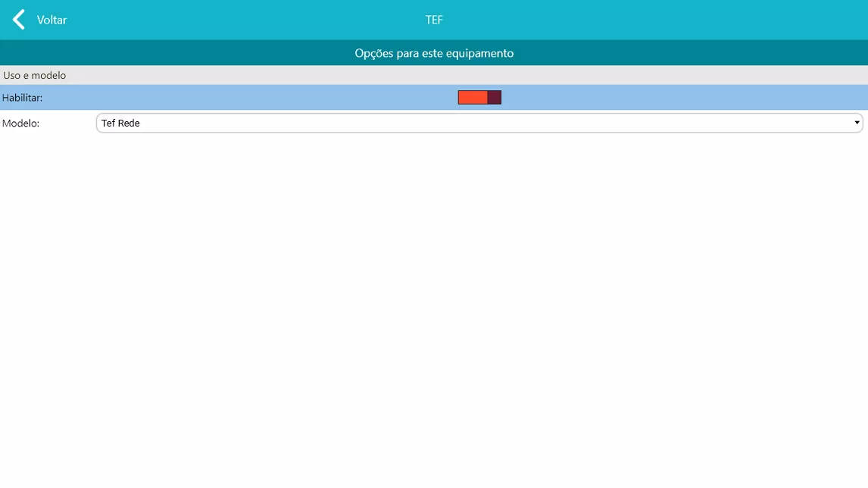Open the Modelo dropdown showing Tef Rede
This screenshot has height=488, width=868.
479,123
